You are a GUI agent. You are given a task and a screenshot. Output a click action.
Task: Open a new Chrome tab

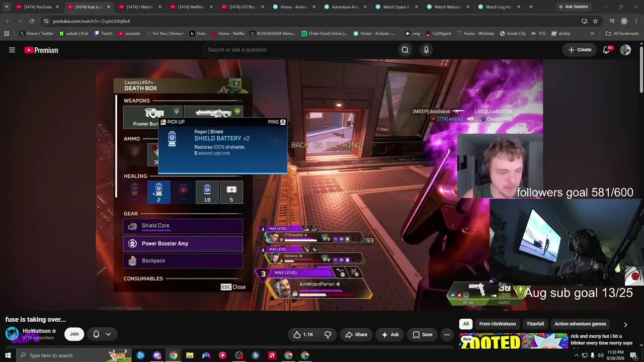(531, 7)
